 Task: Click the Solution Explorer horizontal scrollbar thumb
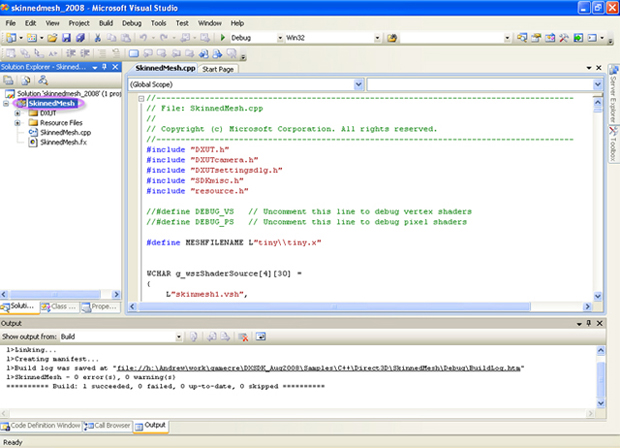pyautogui.click(x=55, y=295)
